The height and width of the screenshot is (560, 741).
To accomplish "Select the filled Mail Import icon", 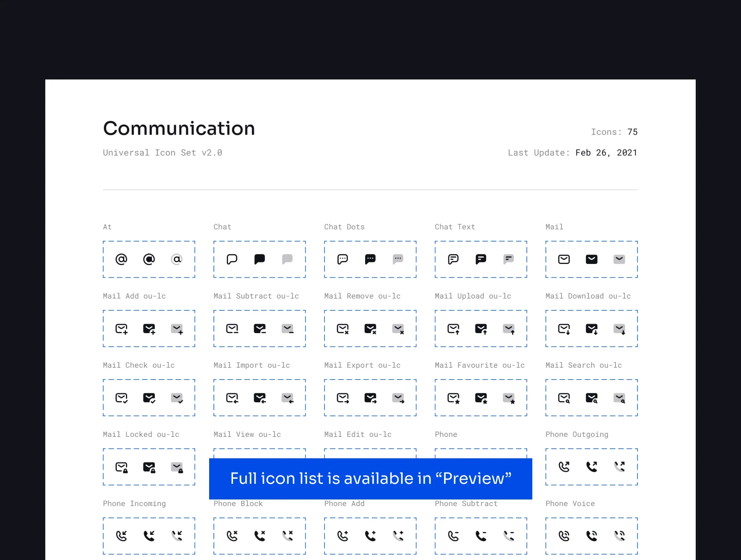I will [260, 398].
